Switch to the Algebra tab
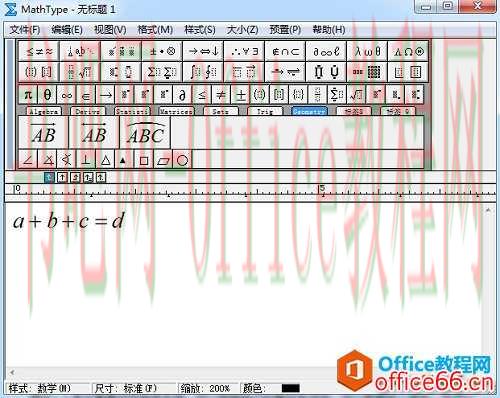Viewport: 500px width, 398px height. (x=44, y=111)
